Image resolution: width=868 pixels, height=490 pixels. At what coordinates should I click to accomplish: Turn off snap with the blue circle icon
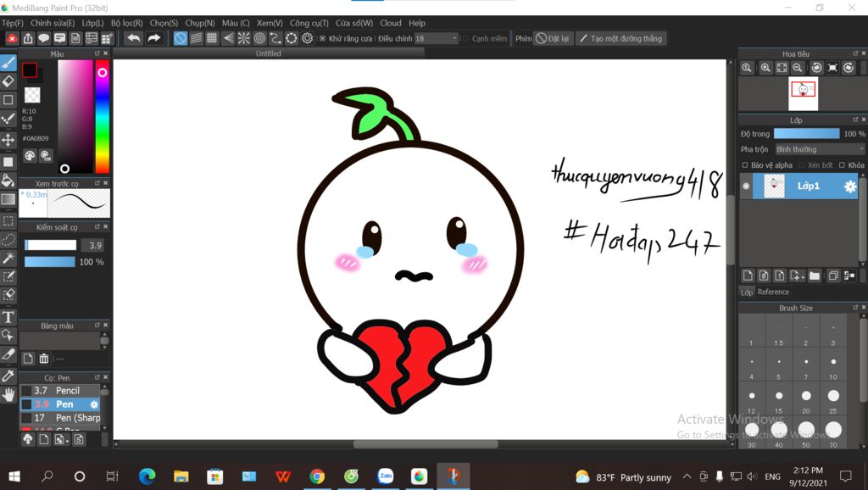[181, 38]
